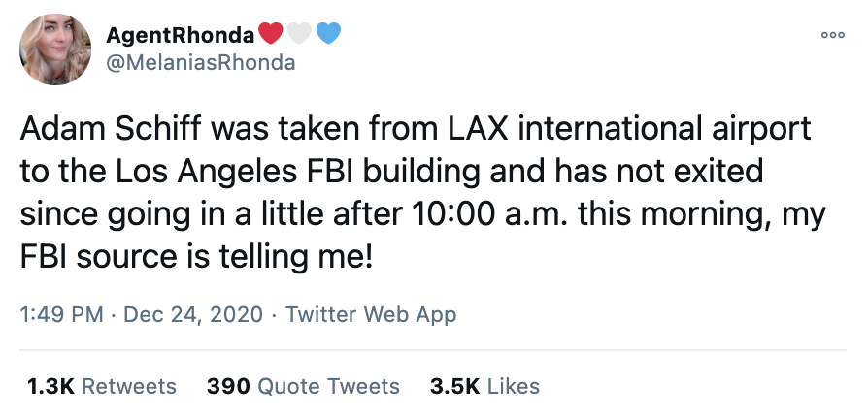
Task: View the 390 Quote Tweets list
Action: click(x=303, y=386)
